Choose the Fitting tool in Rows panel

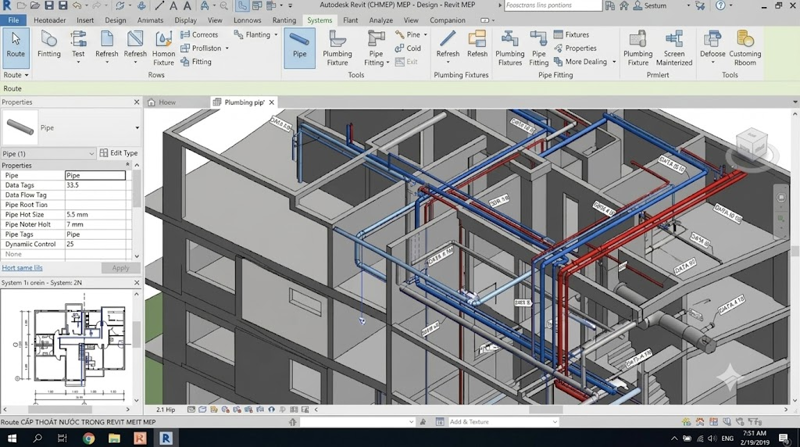tap(196, 61)
